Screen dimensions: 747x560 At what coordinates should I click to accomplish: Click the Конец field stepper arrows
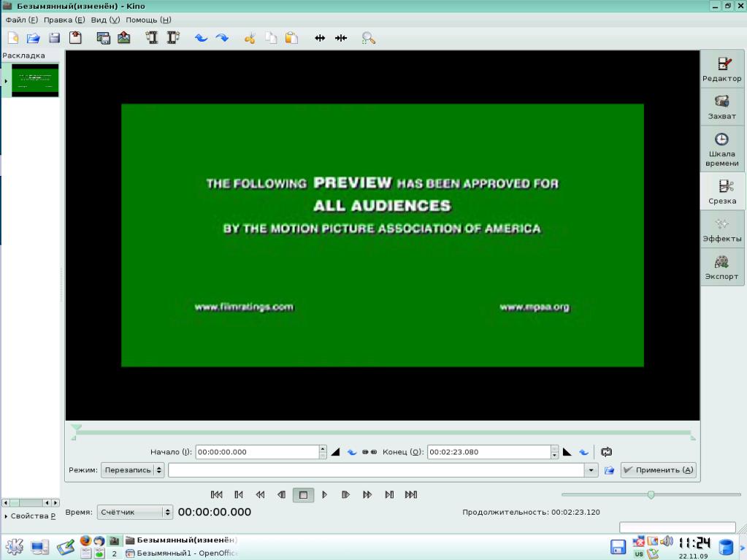(x=554, y=452)
